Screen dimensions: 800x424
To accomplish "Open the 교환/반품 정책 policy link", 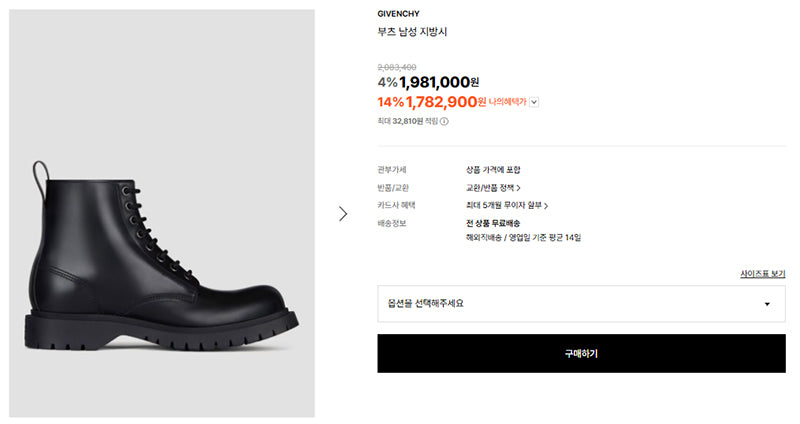I will pos(493,188).
